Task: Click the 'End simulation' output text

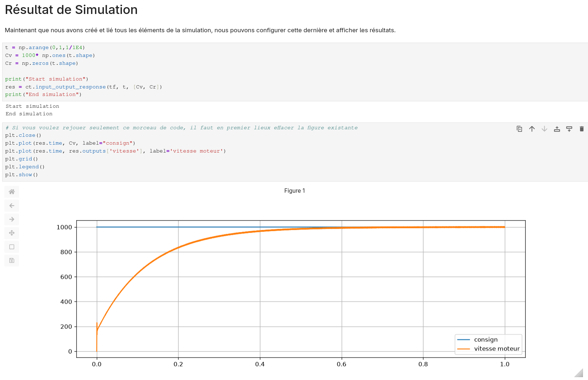Action: [29, 114]
